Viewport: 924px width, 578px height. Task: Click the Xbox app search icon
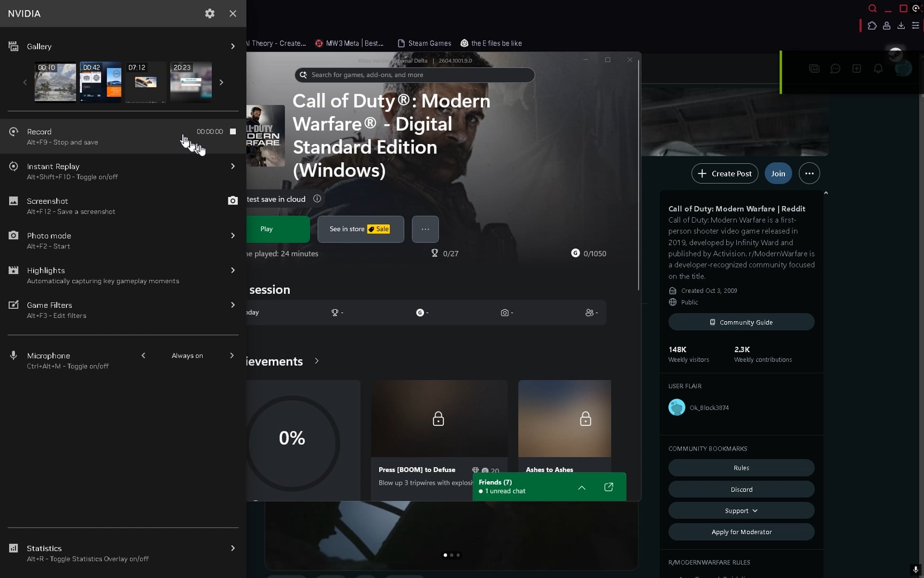[303, 75]
